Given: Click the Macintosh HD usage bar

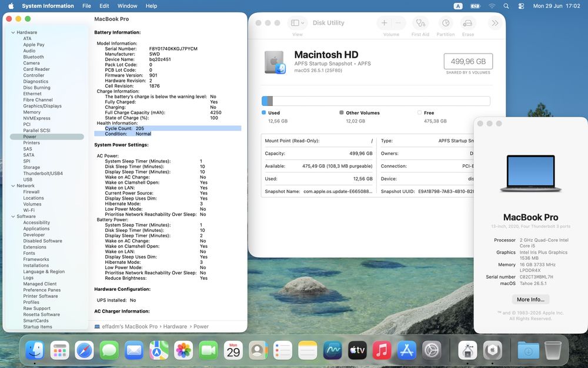Looking at the screenshot, I should coord(376,101).
